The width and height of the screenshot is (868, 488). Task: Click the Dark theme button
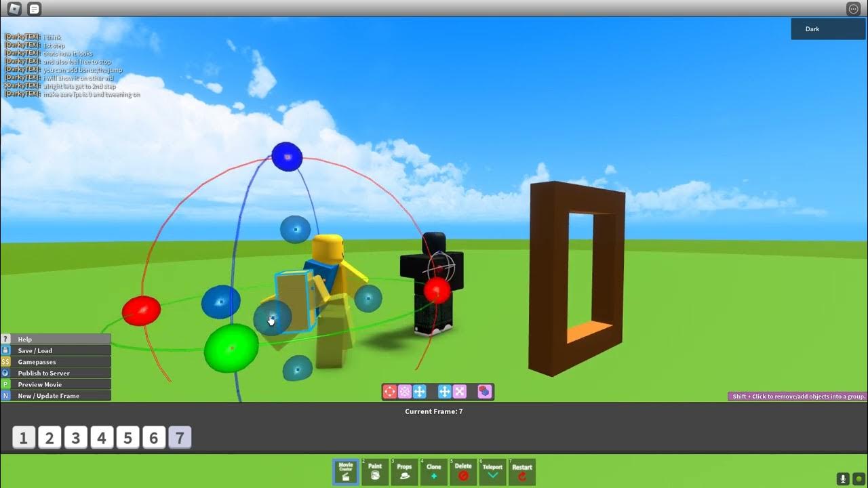(828, 29)
